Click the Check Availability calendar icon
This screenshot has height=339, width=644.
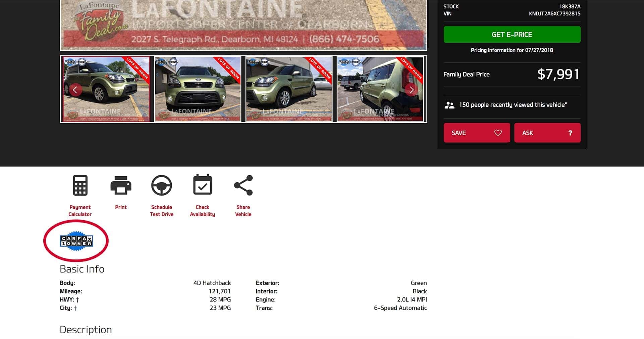pyautogui.click(x=203, y=185)
